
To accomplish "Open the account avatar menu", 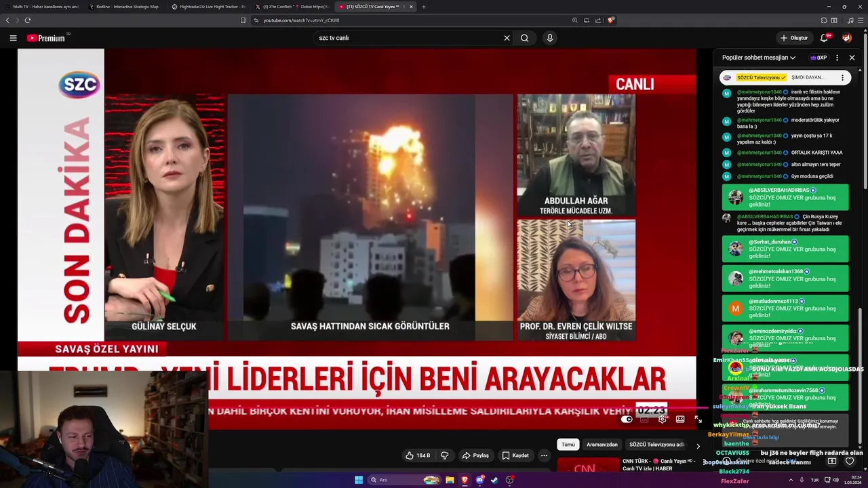I will click(847, 38).
